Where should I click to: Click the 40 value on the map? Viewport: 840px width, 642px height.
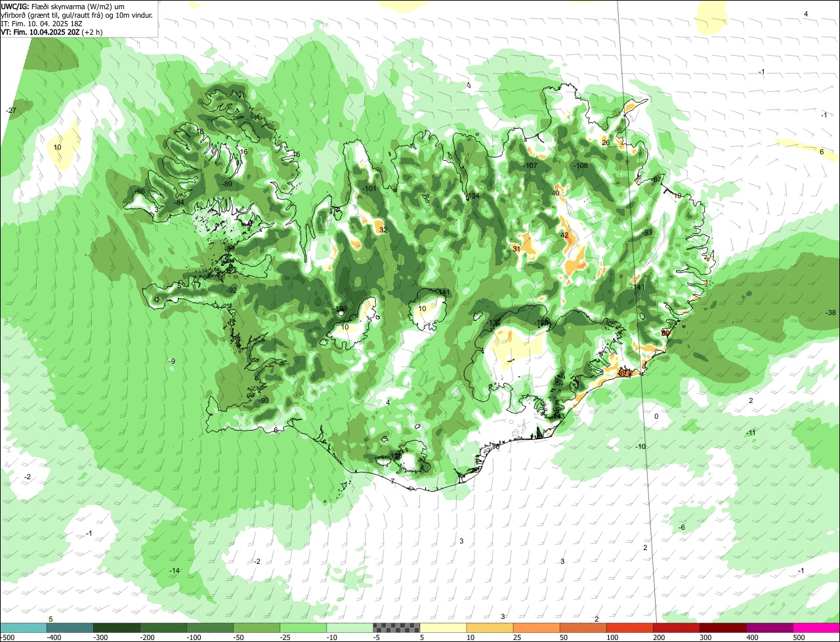click(x=556, y=193)
